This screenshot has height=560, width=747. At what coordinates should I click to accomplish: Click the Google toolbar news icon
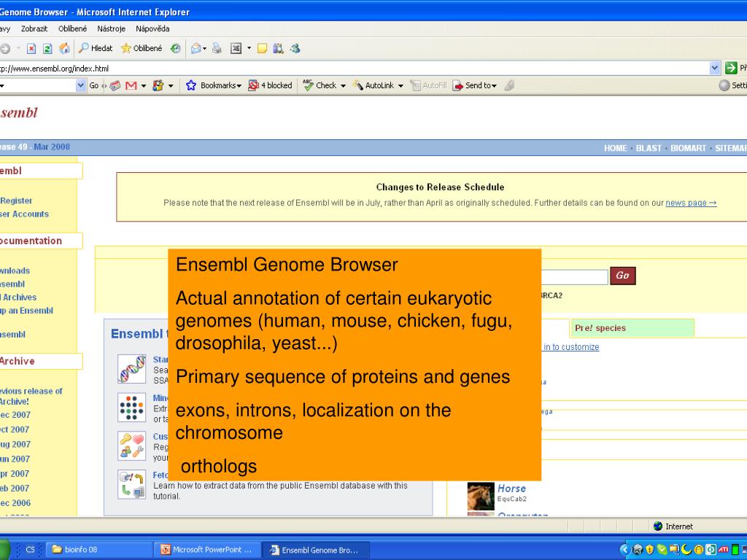tap(115, 85)
